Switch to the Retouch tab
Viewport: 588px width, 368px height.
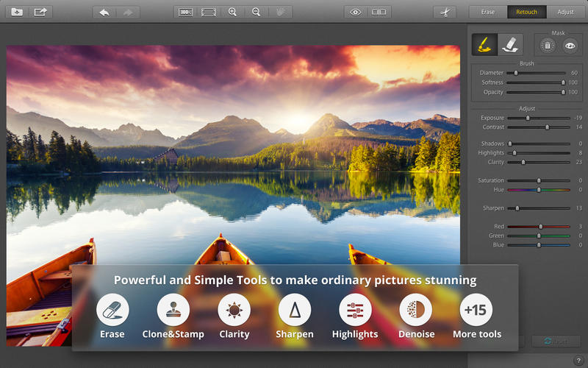pos(526,12)
